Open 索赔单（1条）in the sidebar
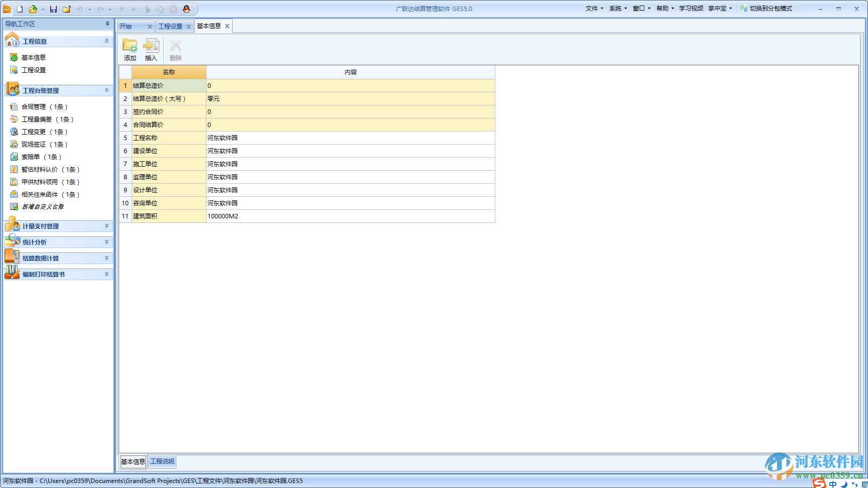Viewport: 868px width, 488px height. coord(41,157)
